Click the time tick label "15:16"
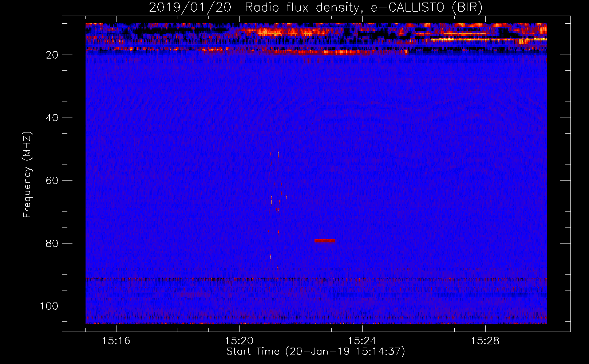The width and height of the screenshot is (589, 364). tap(116, 341)
